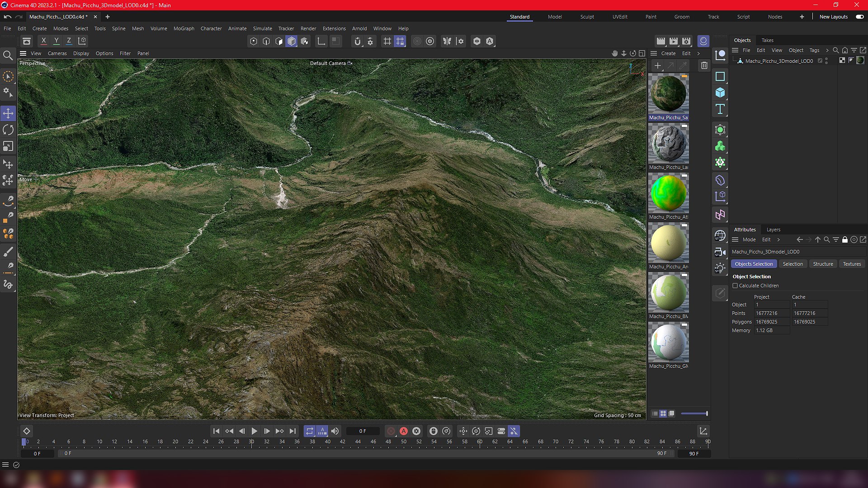
Task: Click Record Active Objects button
Action: click(x=391, y=432)
